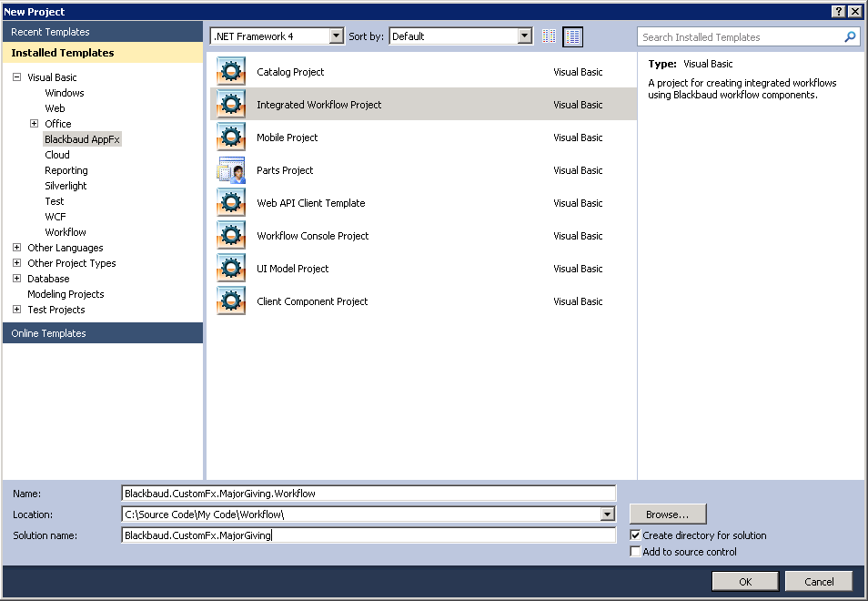The width and height of the screenshot is (868, 601).
Task: Select the Web API Client Template icon
Action: tap(230, 202)
